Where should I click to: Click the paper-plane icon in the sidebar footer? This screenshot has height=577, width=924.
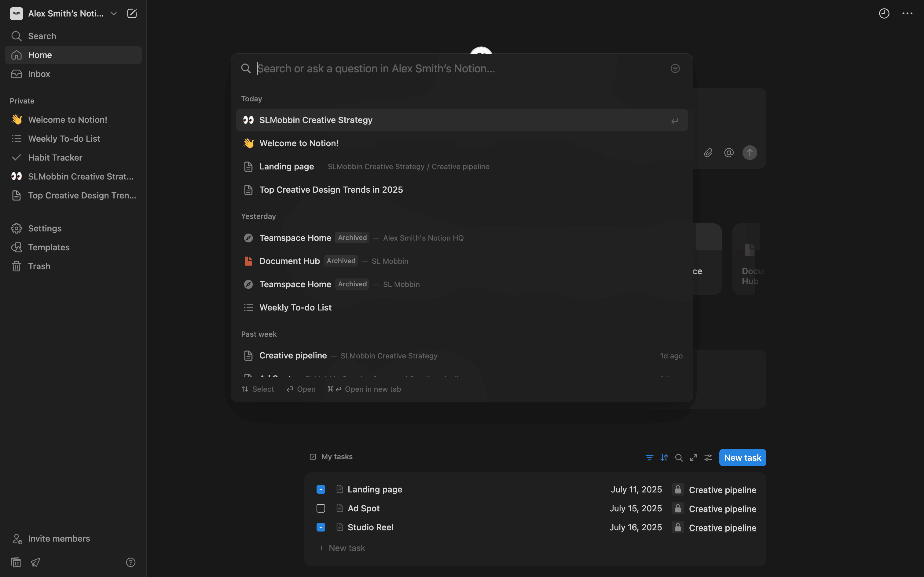pos(35,562)
